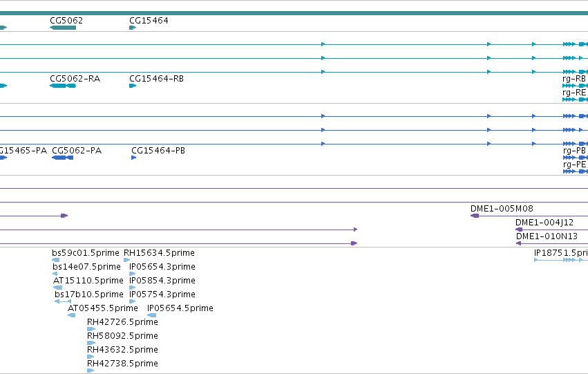Select the AT05455.5prime EST label
This screenshot has width=588, height=374.
tap(103, 308)
